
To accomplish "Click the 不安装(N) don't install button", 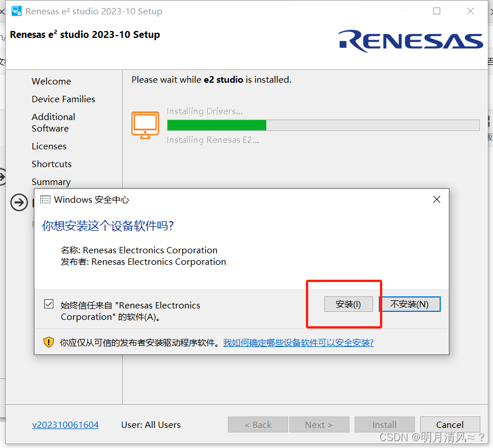I will (x=409, y=304).
